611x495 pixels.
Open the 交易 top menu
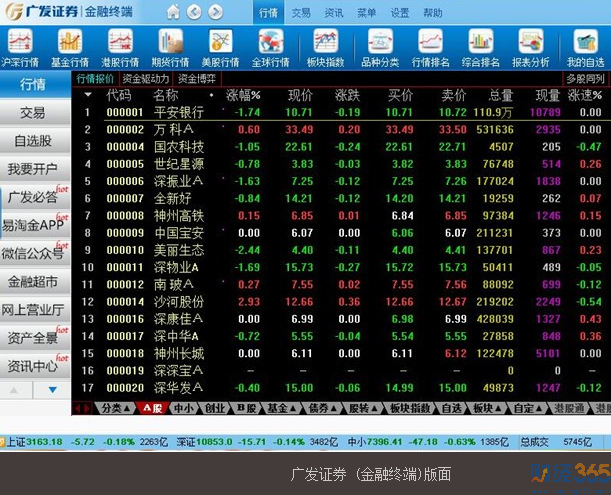tap(301, 13)
